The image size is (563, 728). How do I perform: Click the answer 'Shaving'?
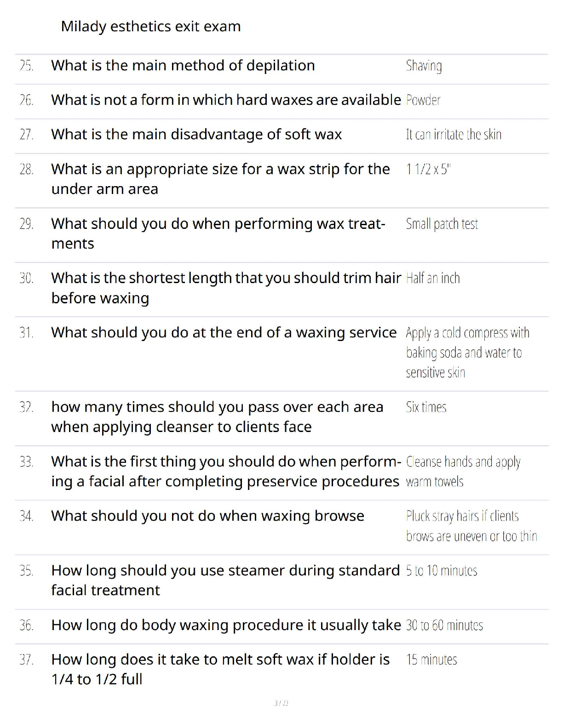[424, 66]
